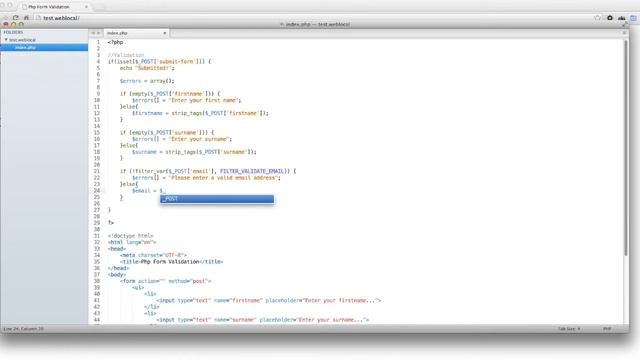Click the '<!doctype html>' line

(131, 236)
